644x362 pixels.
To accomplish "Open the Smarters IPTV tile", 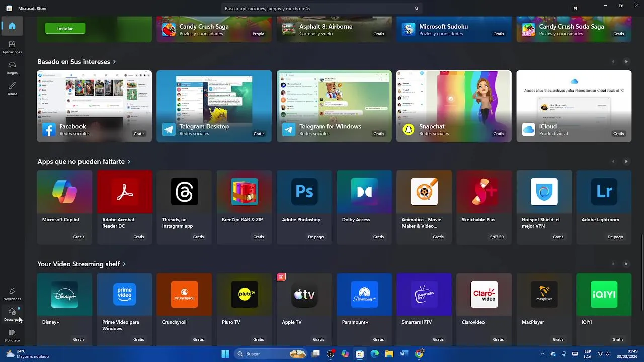I will pyautogui.click(x=424, y=309).
